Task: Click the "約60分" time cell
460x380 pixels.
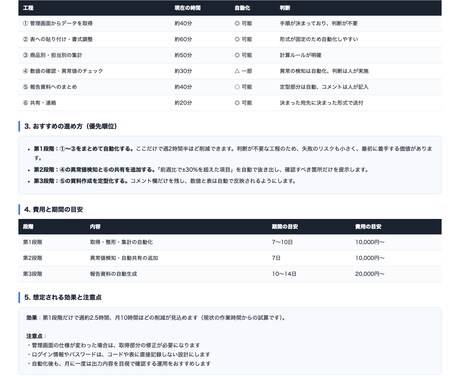Action: (183, 39)
